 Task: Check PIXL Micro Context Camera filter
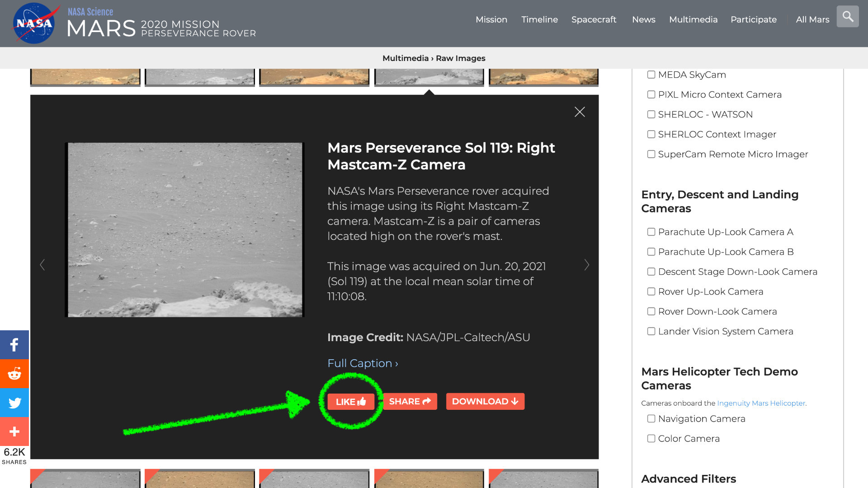(651, 94)
